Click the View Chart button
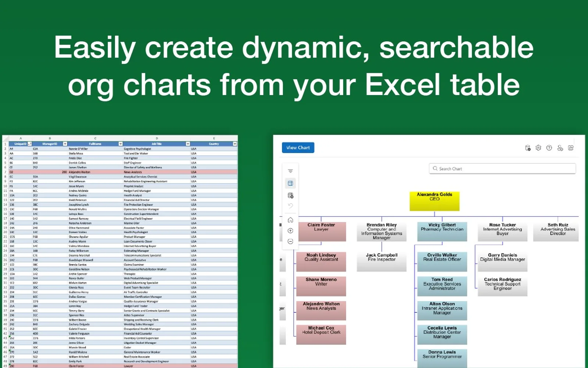588x368 pixels. pos(298,148)
